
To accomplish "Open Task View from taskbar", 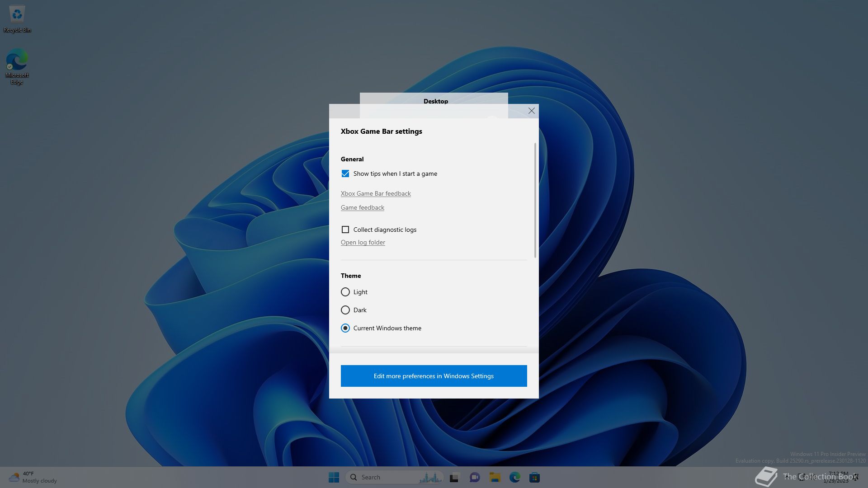I will [x=454, y=477].
